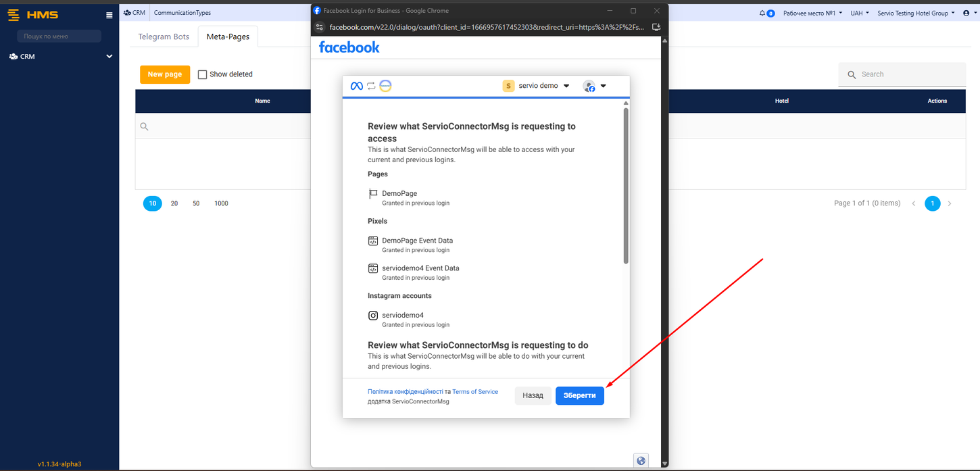Click the sidebar hamburger menu icon
Viewport: 980px width, 471px height.
(109, 14)
